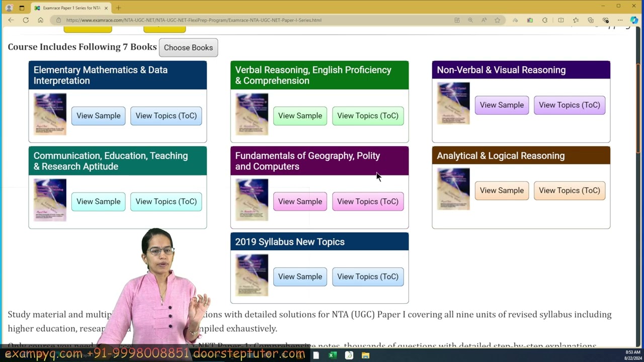Viewport: 644px width, 362px height.
Task: Open the apps icon in address bar
Action: (457, 20)
